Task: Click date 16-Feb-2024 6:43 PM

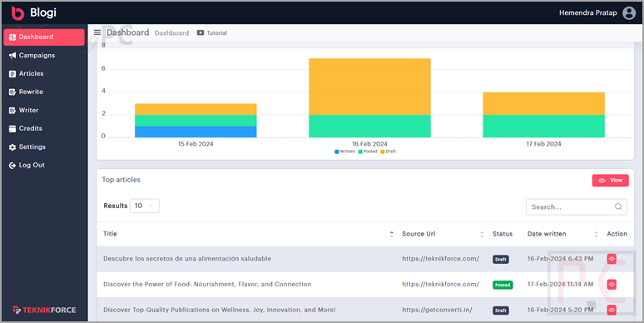Action: (560, 259)
